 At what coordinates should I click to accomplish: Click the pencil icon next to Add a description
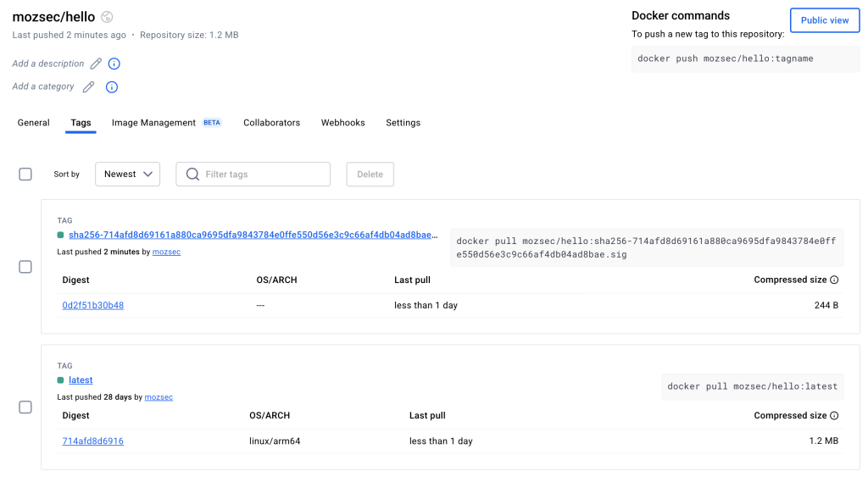96,64
